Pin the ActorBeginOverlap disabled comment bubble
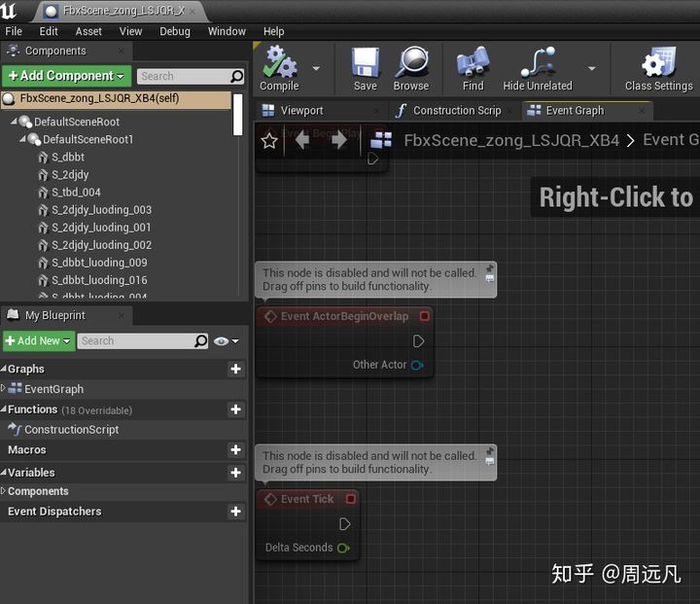This screenshot has width=700, height=604. [490, 268]
